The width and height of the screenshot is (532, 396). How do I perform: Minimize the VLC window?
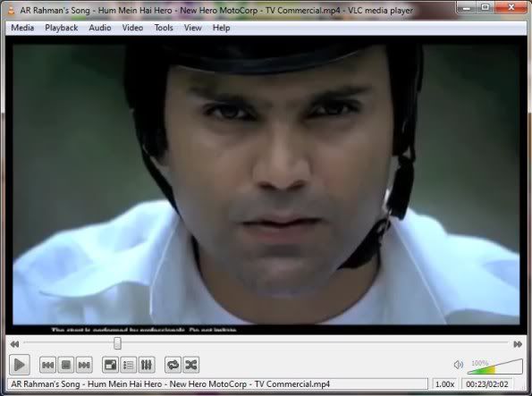467,7
